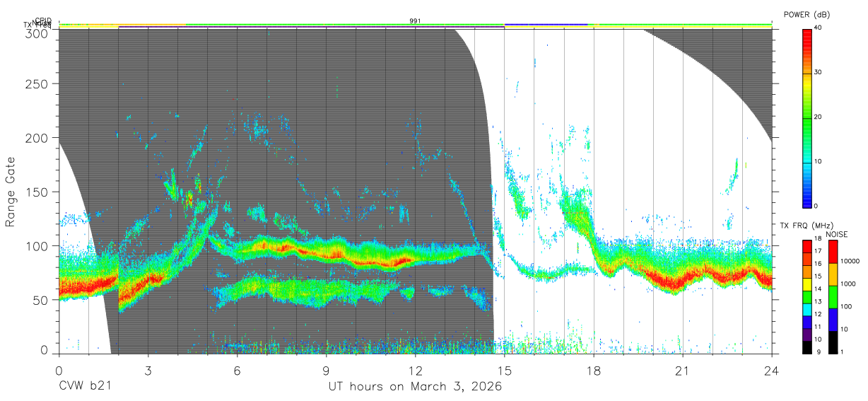Click the black swatch in the NOISE legend
Image resolution: width=868 pixels, height=401 pixels.
click(x=833, y=341)
